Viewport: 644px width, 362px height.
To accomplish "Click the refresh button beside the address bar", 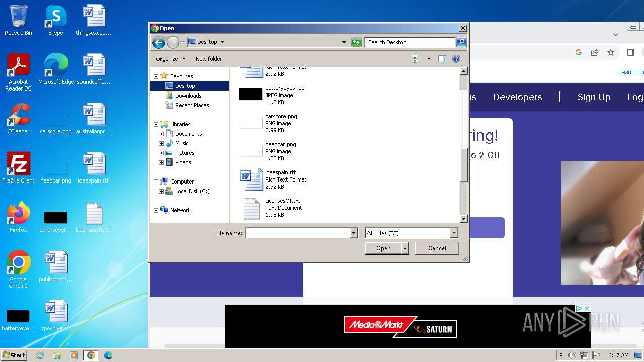I will [x=356, y=42].
